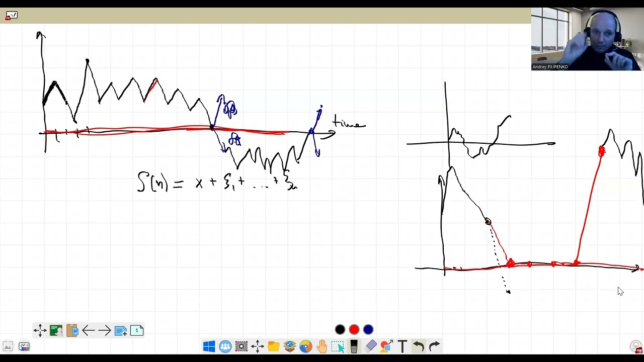Image resolution: width=644 pixels, height=362 pixels.
Task: Click the four-arrow move icon in page toolbar
Action: point(40,330)
